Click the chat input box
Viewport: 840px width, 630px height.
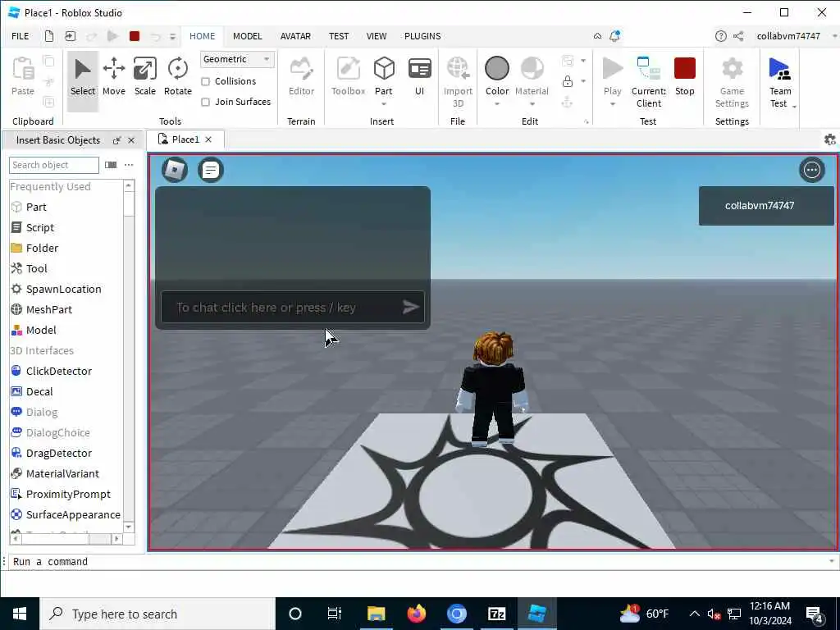pyautogui.click(x=293, y=307)
